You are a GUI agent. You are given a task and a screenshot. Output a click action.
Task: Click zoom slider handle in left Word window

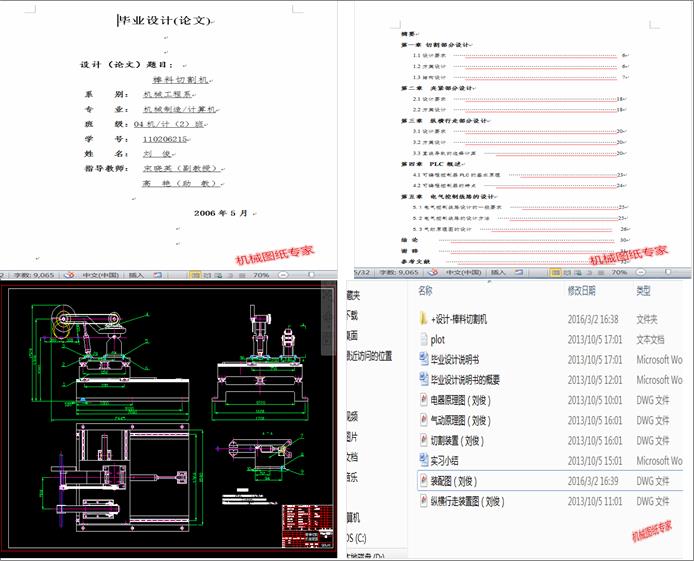(x=311, y=275)
